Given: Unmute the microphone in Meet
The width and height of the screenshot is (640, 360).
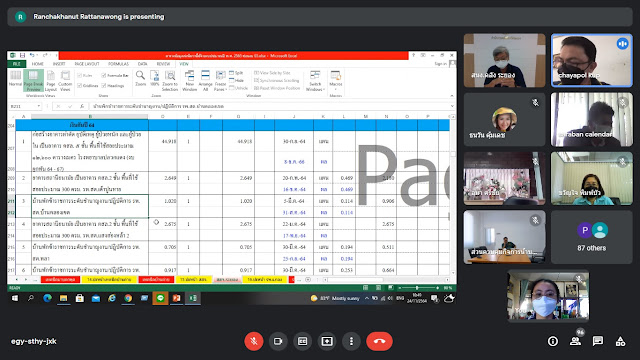Looking at the screenshot, I should 253,341.
